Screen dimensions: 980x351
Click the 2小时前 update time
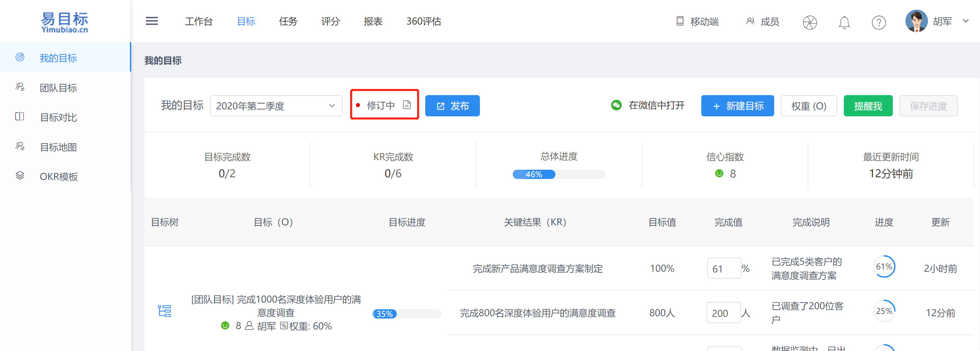pyautogui.click(x=940, y=268)
